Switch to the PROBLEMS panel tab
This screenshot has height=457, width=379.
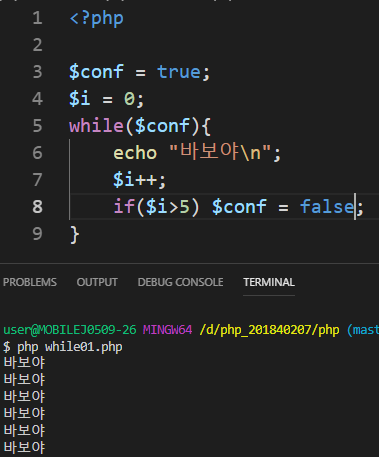tap(30, 282)
